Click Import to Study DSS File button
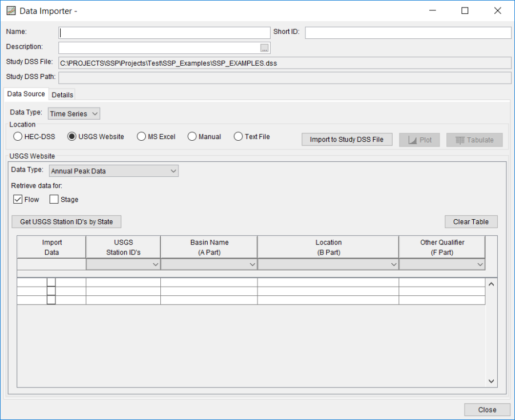Viewport: 515px width, 420px height. [x=347, y=140]
